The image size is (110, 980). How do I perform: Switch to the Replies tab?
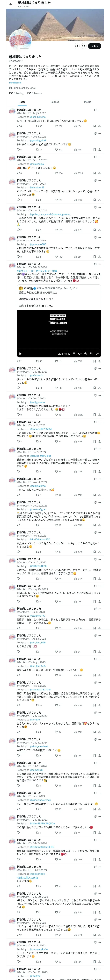(55, 102)
